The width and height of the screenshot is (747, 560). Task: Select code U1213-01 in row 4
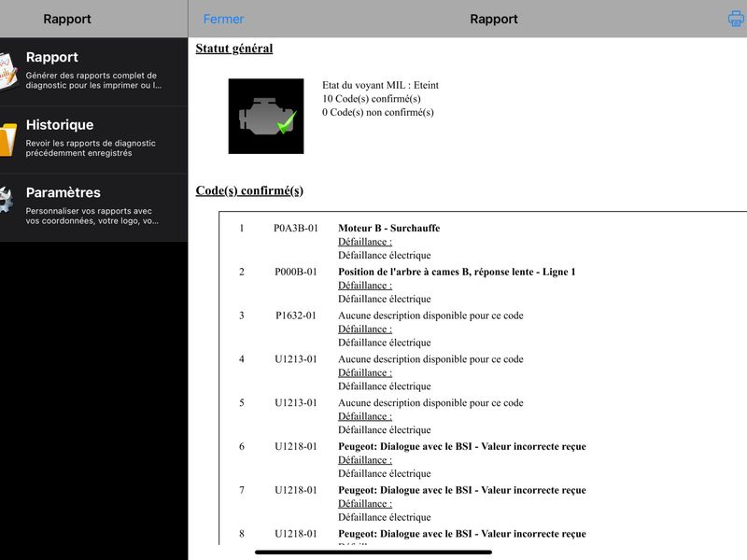tap(295, 359)
